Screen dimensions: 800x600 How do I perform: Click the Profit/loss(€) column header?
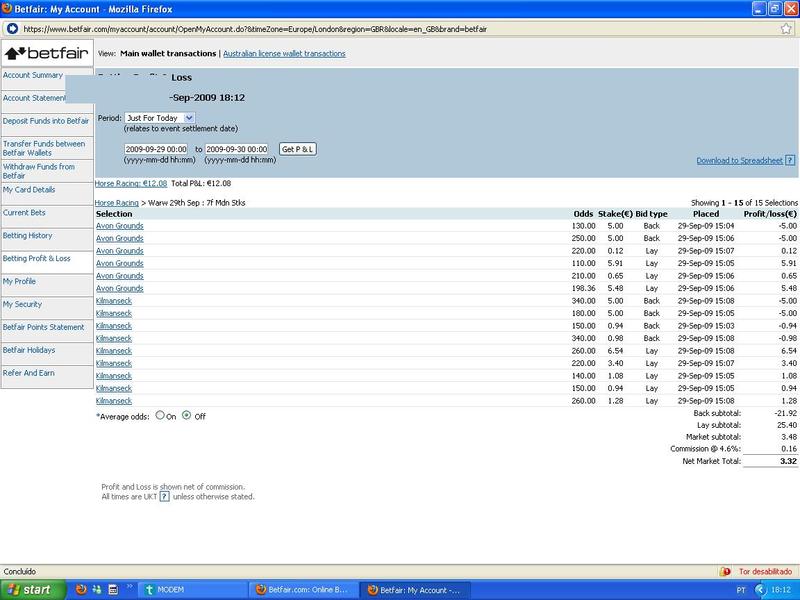tap(770, 214)
